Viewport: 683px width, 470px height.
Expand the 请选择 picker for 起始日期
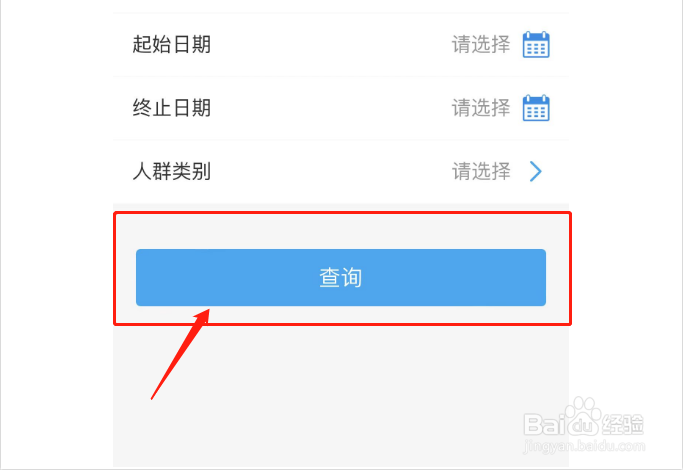(x=481, y=44)
